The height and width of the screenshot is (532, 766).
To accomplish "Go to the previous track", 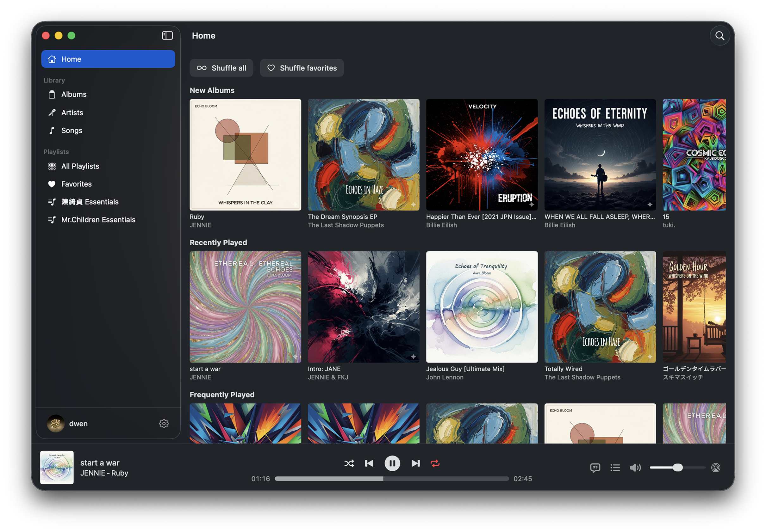I will (369, 463).
